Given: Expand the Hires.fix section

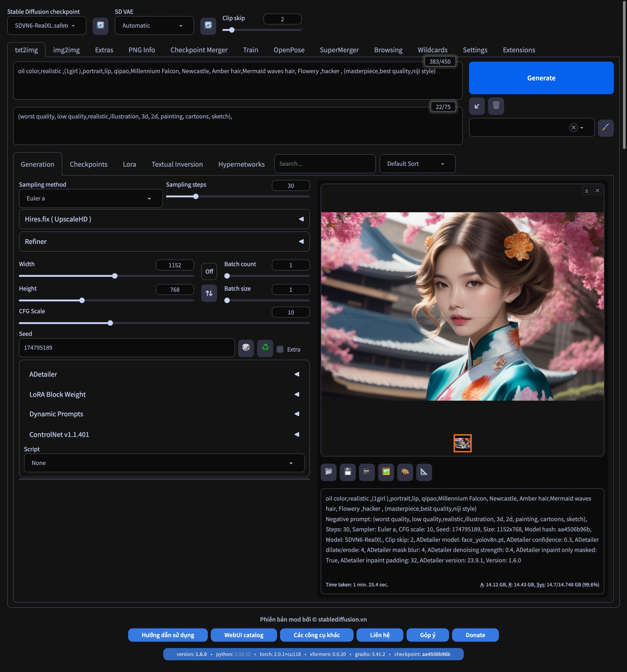Looking at the screenshot, I should (164, 219).
